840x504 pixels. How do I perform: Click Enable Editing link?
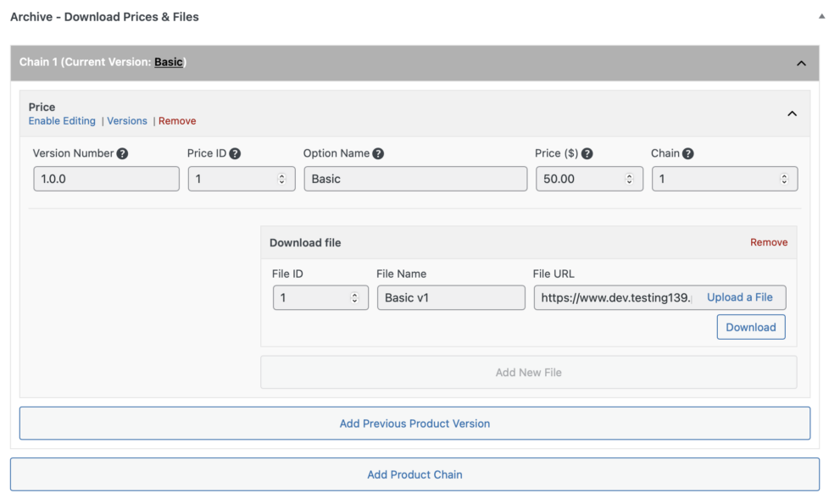(62, 121)
